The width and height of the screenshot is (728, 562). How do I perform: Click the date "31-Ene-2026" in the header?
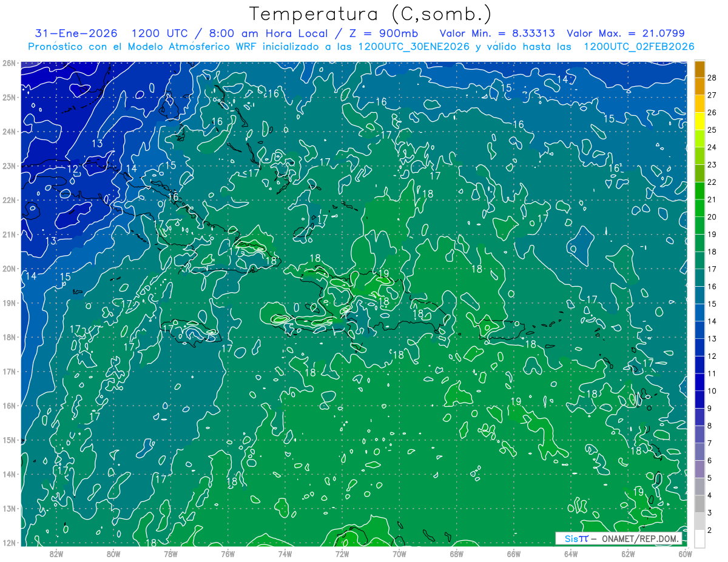point(77,33)
